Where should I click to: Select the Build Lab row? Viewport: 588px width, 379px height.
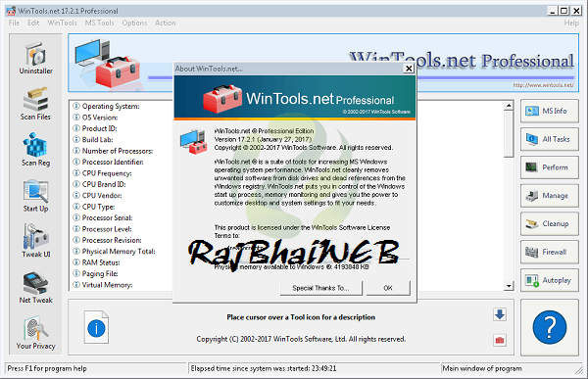[x=93, y=140]
